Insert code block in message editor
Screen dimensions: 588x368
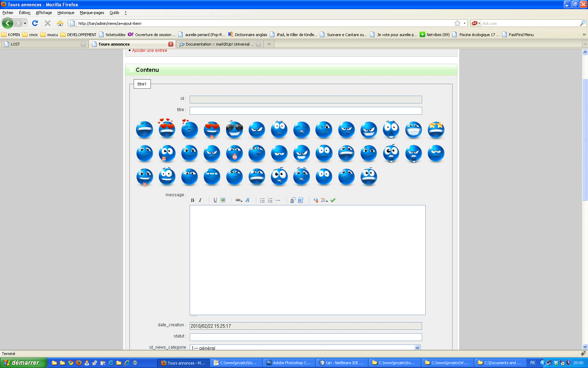[x=300, y=200]
